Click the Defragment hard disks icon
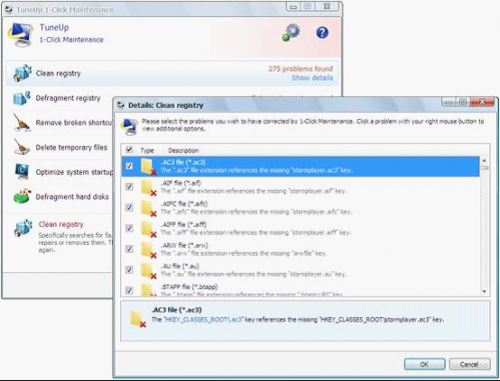500x381 pixels. click(x=22, y=196)
